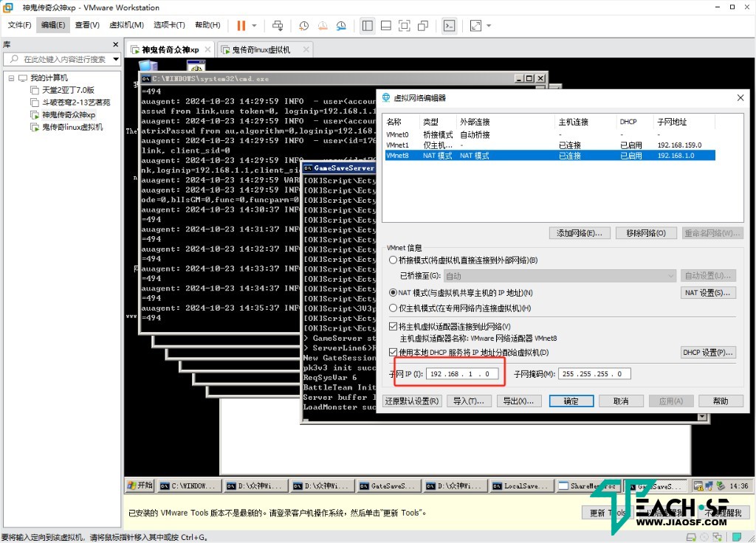The height and width of the screenshot is (543, 756).
Task: Open the power options arrow beside the pause icon
Action: (x=254, y=26)
